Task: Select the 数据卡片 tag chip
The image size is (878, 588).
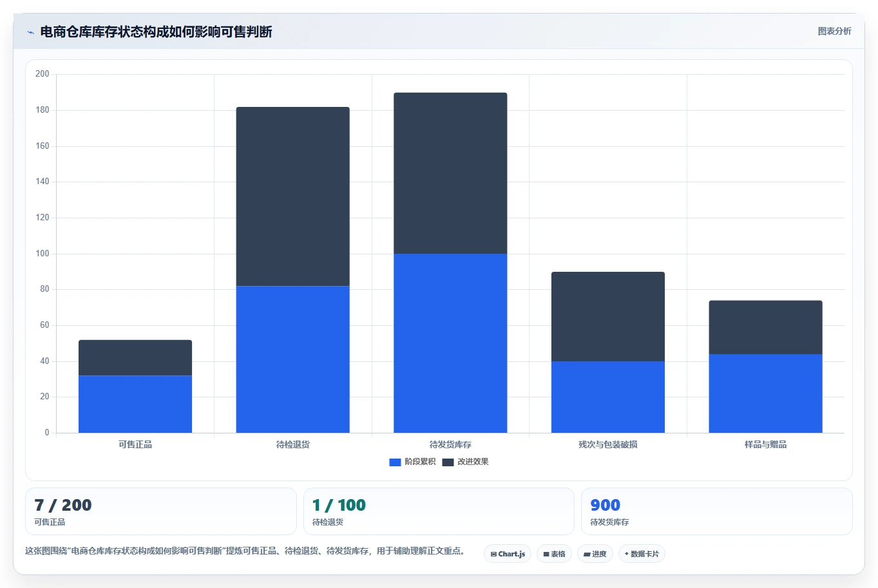Action: 642,554
